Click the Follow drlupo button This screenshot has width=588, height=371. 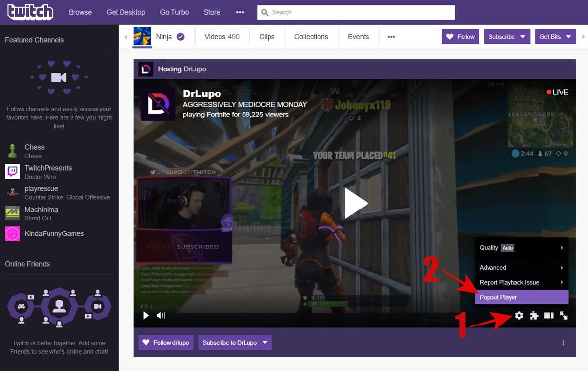click(166, 343)
